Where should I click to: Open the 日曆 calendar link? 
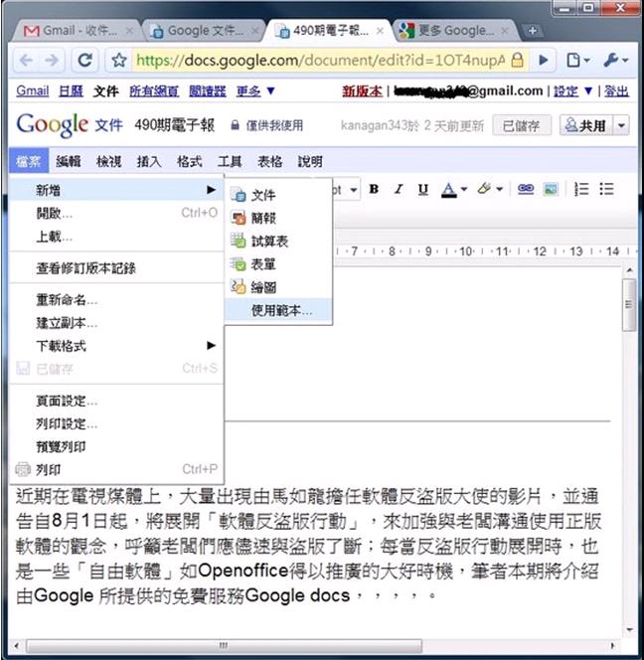71,90
